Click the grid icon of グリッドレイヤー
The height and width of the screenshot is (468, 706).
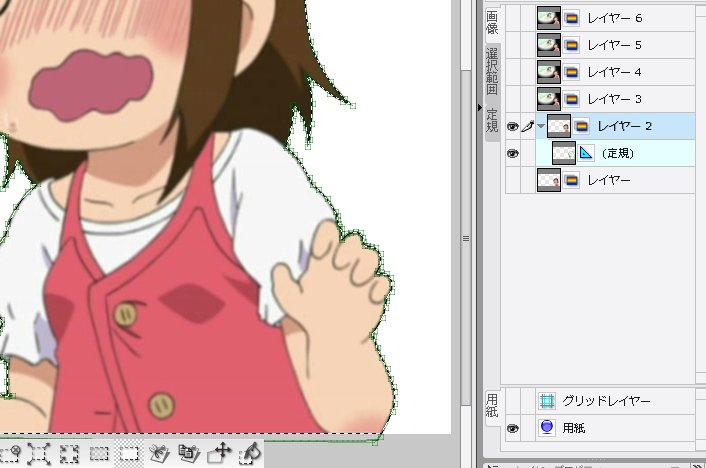(x=547, y=400)
